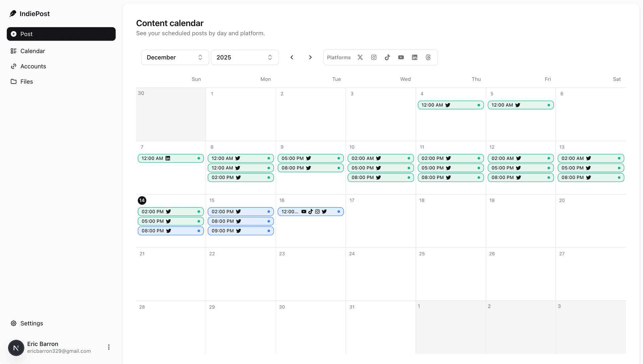Filter posts by the X platform icon
This screenshot has height=364, width=643.
pyautogui.click(x=360, y=57)
